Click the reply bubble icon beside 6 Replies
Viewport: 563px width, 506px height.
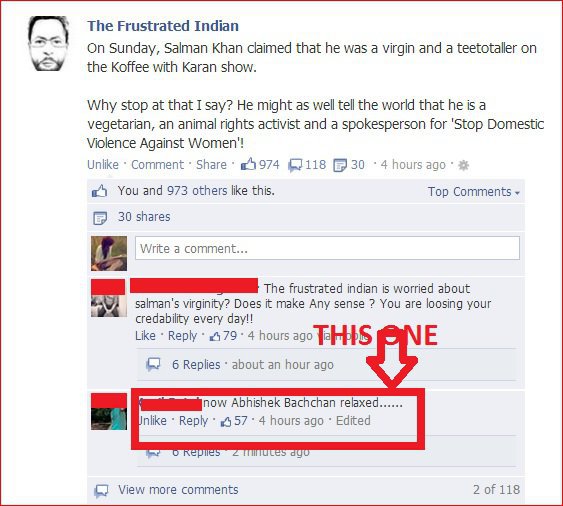coord(153,364)
